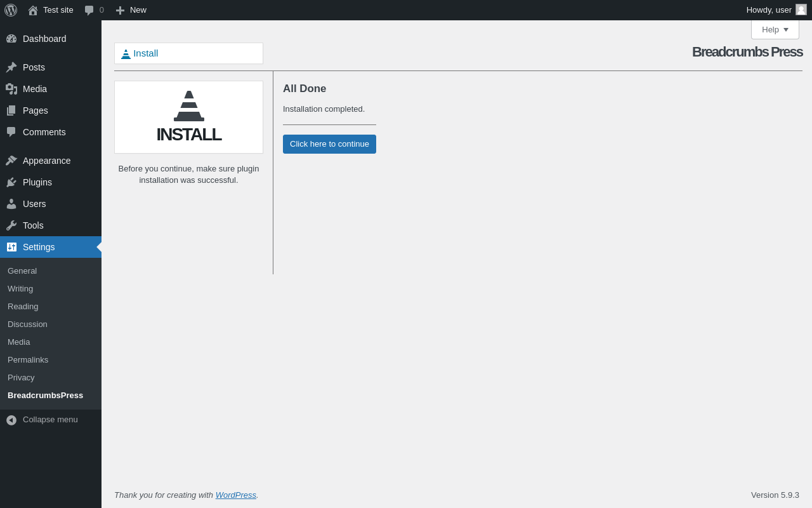
Task: Open the Dashboard menu
Action: (x=44, y=39)
